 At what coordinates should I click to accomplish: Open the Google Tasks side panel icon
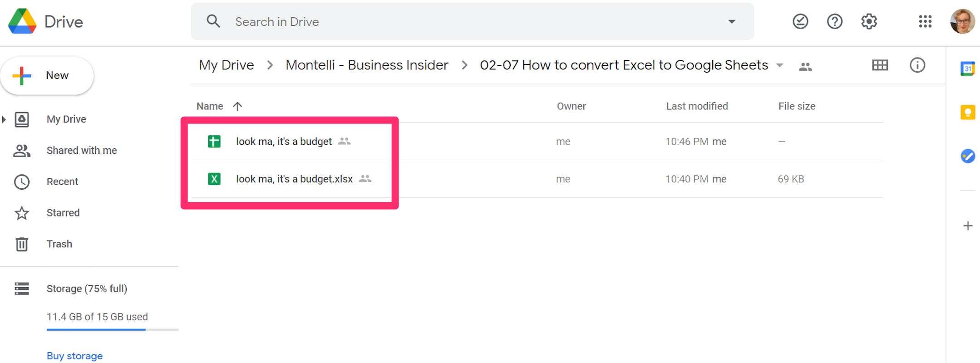coord(967,156)
